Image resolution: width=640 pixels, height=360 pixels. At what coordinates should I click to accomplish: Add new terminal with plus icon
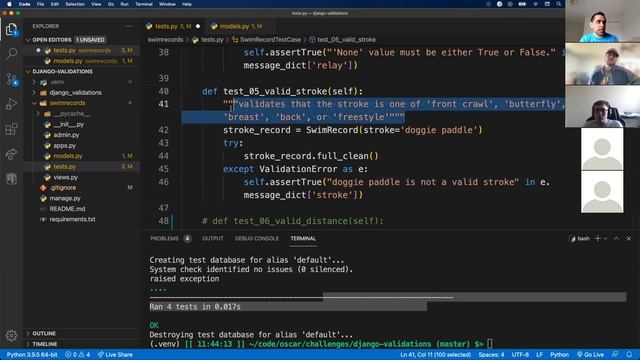598,238
